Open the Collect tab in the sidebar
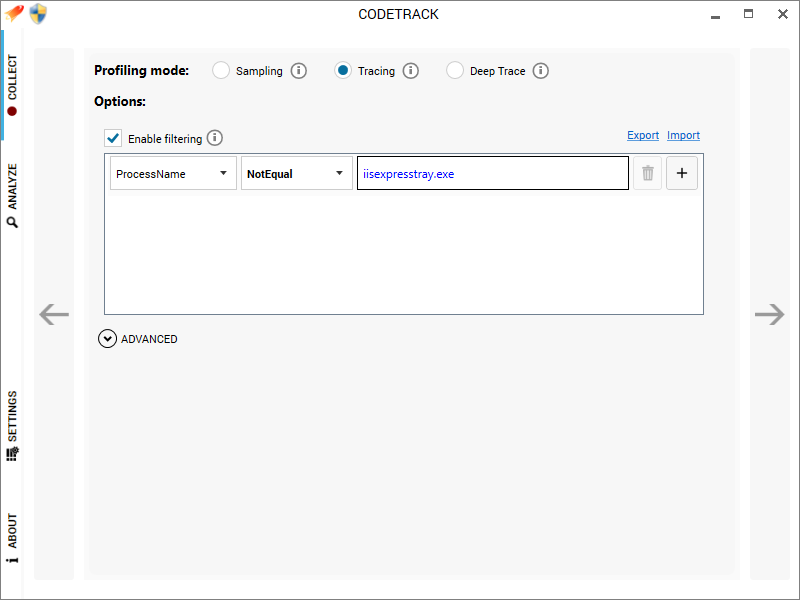800x600 pixels. [x=12, y=85]
